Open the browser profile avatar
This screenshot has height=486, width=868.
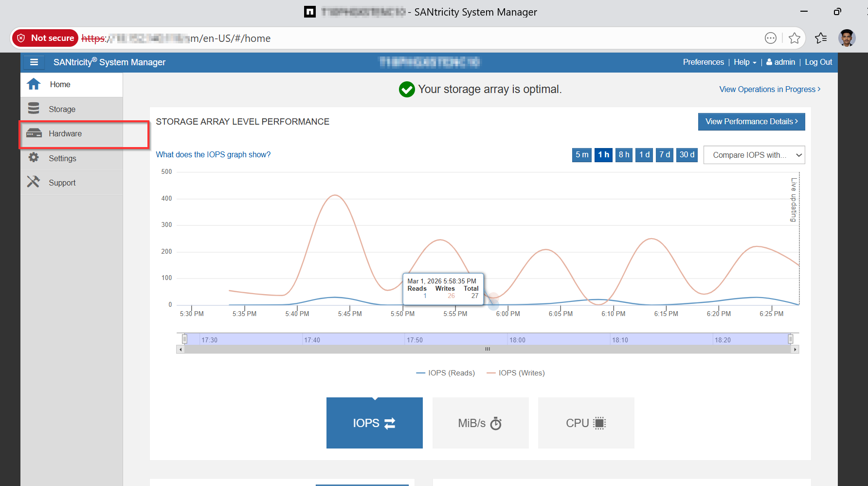tap(847, 38)
